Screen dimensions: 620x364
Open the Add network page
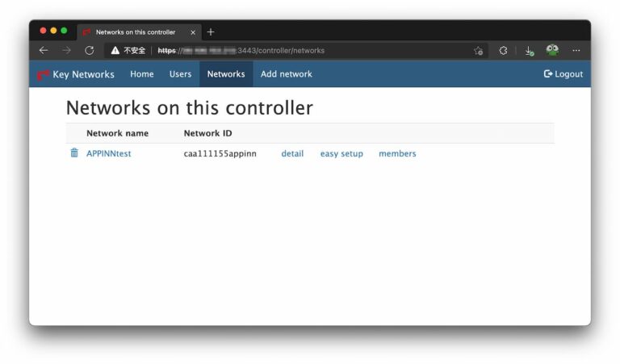[x=286, y=74]
